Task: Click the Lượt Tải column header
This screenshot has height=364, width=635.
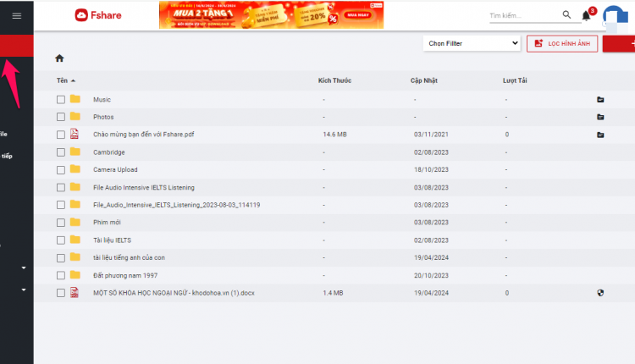Action: [x=515, y=80]
